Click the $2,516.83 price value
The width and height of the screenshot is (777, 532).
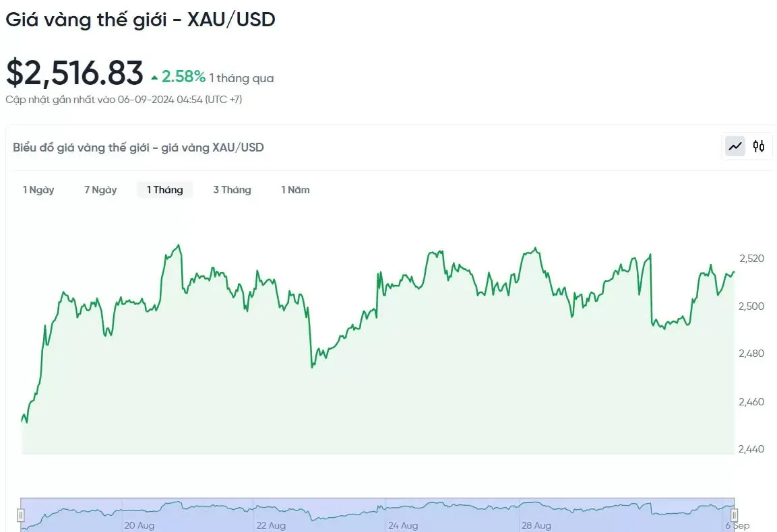click(74, 73)
